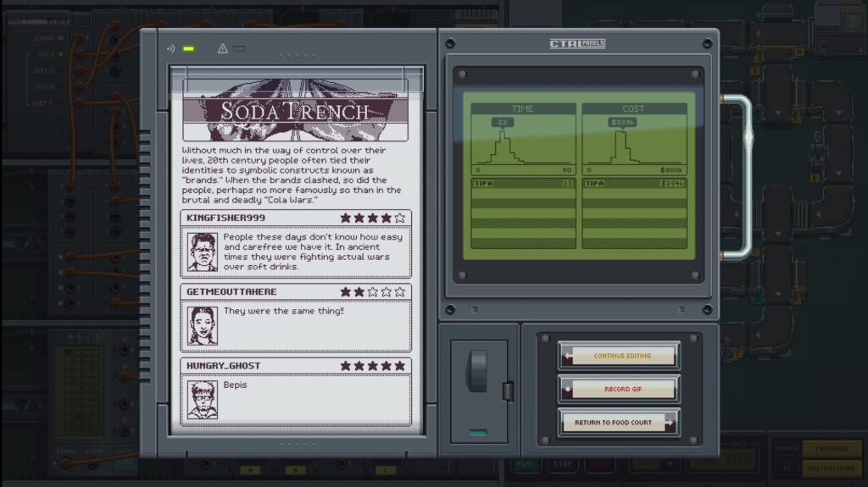Click the KINGFISHER999 username
This screenshot has height=487, width=868.
tap(225, 218)
